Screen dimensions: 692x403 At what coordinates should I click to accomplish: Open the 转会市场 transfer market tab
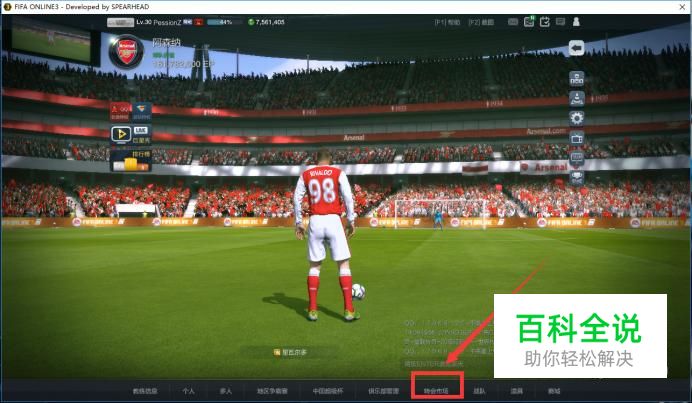tap(436, 391)
